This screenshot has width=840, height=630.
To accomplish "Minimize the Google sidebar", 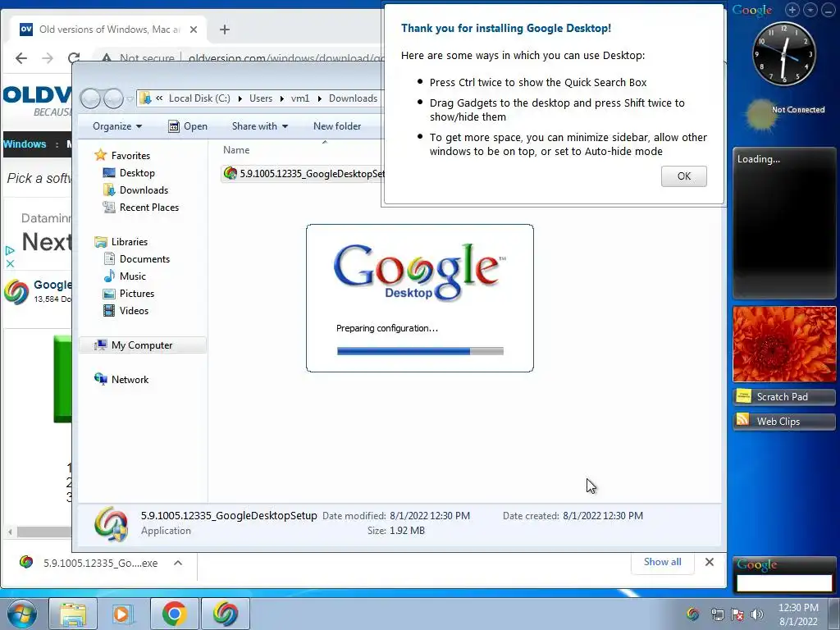I will click(829, 10).
